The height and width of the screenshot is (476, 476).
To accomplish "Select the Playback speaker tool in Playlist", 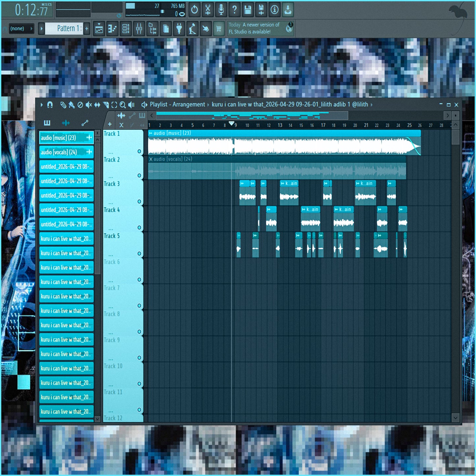I will pyautogui.click(x=131, y=105).
